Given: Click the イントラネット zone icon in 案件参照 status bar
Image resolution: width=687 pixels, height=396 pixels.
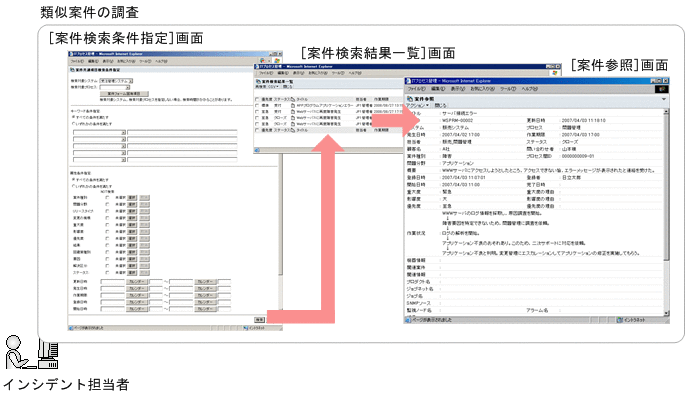Looking at the screenshot, I should point(620,320).
